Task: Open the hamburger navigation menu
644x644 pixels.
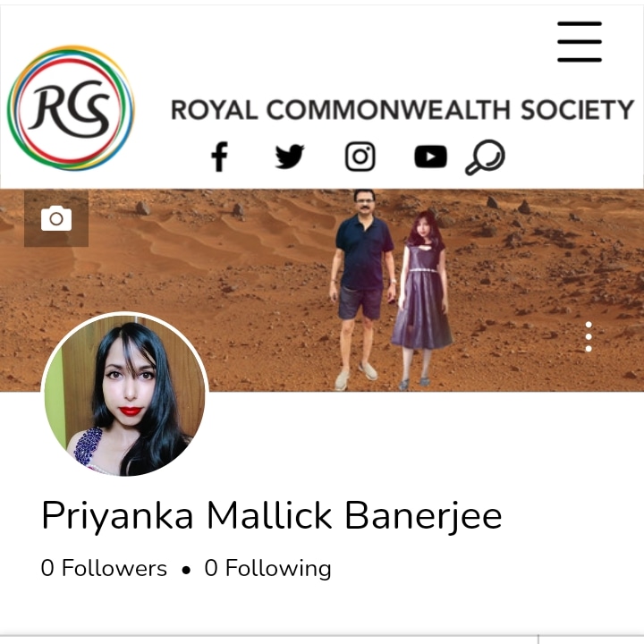Action: (579, 42)
